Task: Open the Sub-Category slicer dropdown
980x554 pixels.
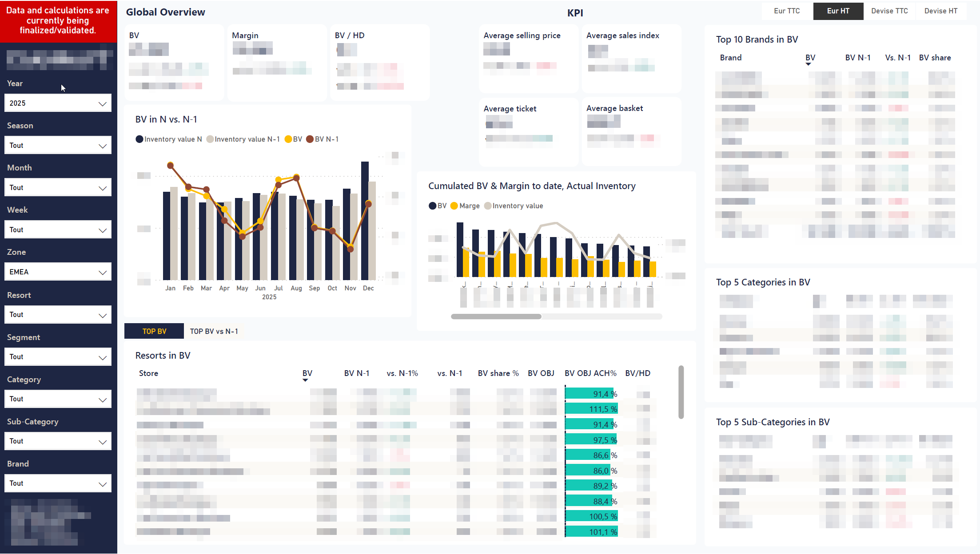Action: tap(58, 441)
